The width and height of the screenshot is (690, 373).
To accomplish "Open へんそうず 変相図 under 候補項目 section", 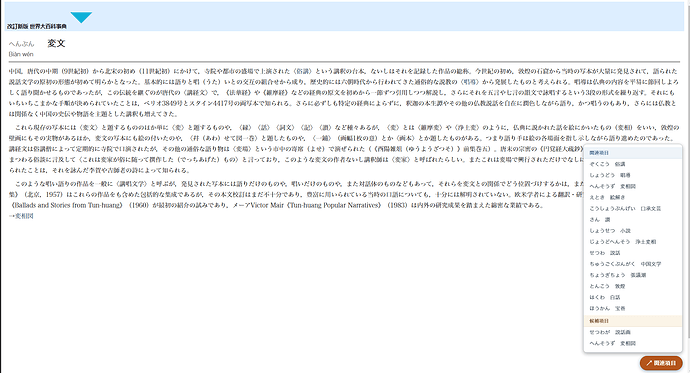I will tap(613, 343).
